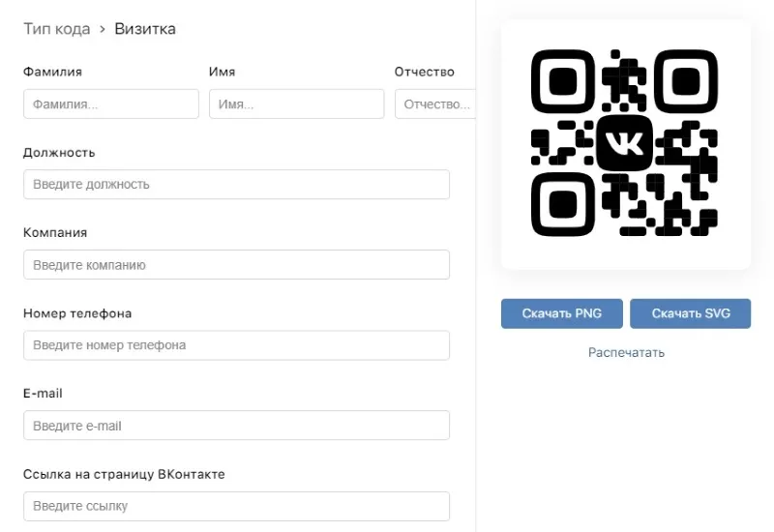Image resolution: width=774 pixels, height=532 pixels.
Task: Click the top-right corner square of the QR code
Action: [687, 82]
